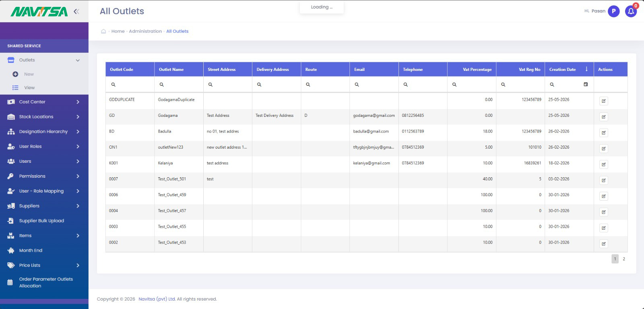Click Month End sidebar icon

click(x=11, y=251)
